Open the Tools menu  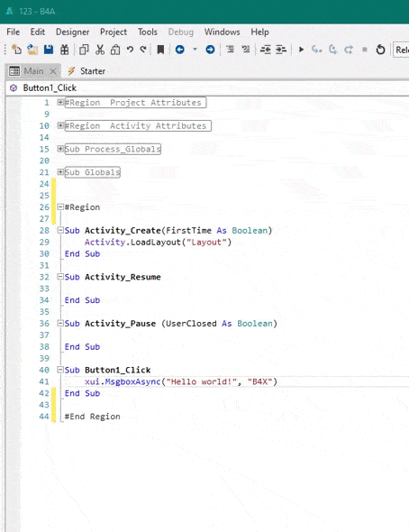pos(148,32)
